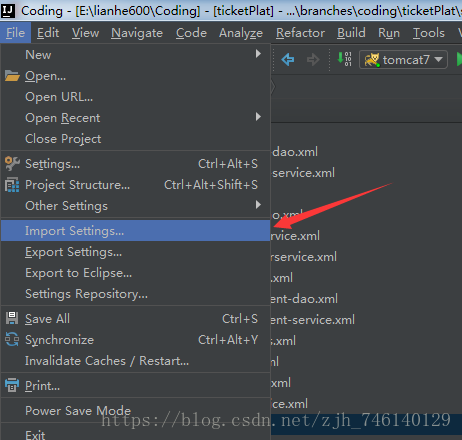Open the tomcat7 run configuration dropdown
Image resolution: width=462 pixels, height=440 pixels.
click(x=403, y=60)
